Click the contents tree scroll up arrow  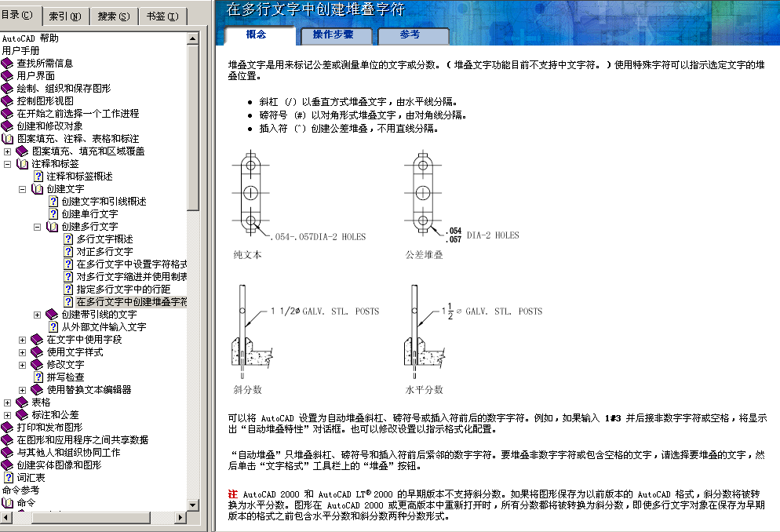[x=193, y=38]
